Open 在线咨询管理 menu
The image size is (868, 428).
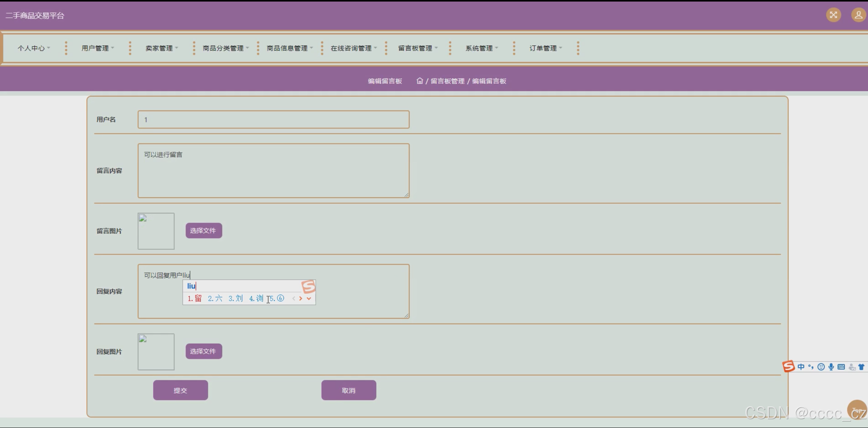354,48
